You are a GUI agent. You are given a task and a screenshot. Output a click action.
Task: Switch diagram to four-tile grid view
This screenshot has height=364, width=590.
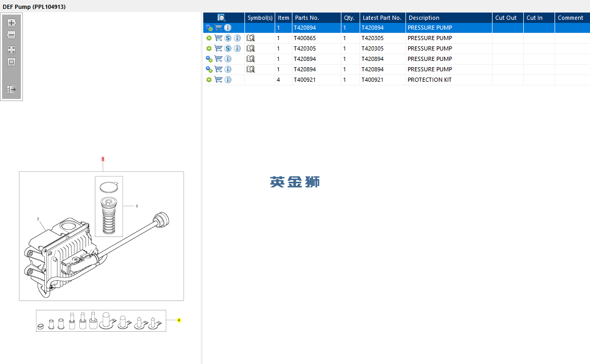(x=11, y=50)
